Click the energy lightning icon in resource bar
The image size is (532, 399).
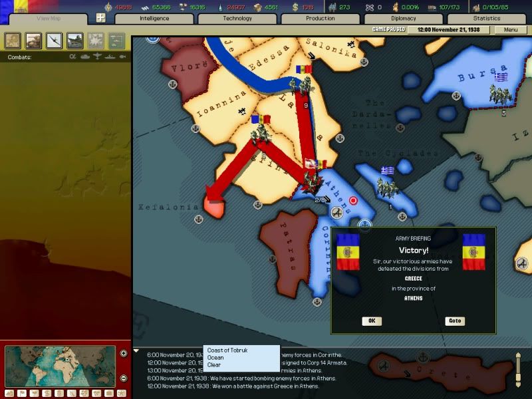[108, 7]
